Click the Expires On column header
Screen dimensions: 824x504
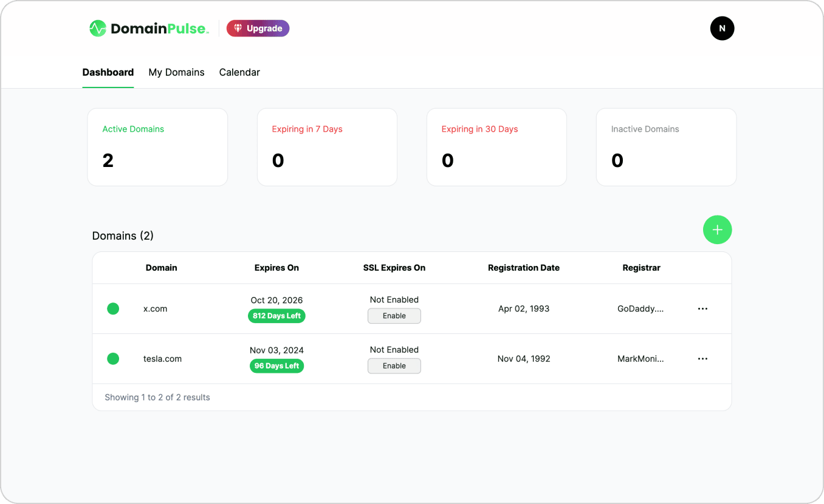coord(276,268)
